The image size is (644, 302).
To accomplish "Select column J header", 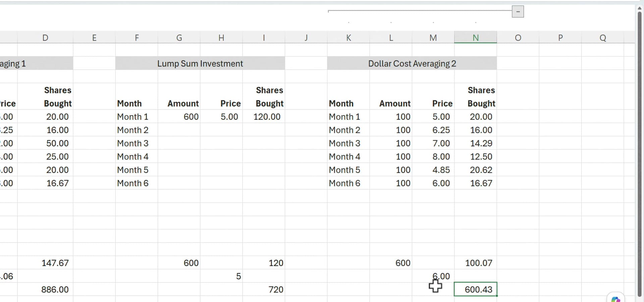I will click(x=306, y=38).
